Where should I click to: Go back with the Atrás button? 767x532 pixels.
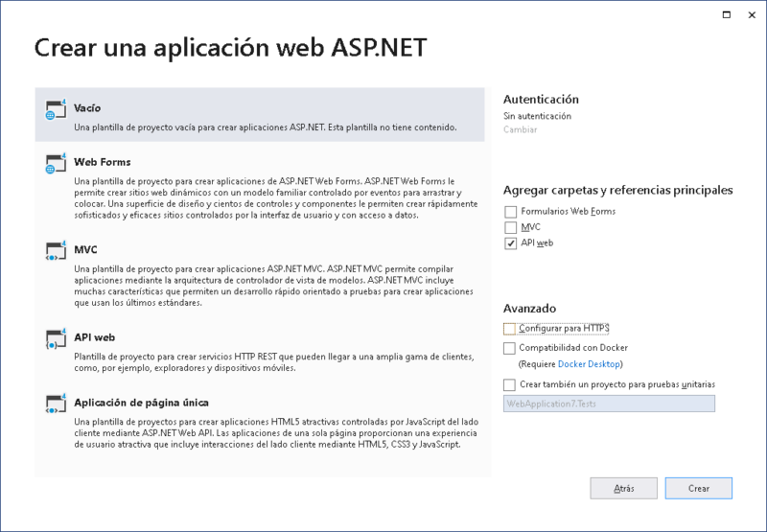point(624,489)
